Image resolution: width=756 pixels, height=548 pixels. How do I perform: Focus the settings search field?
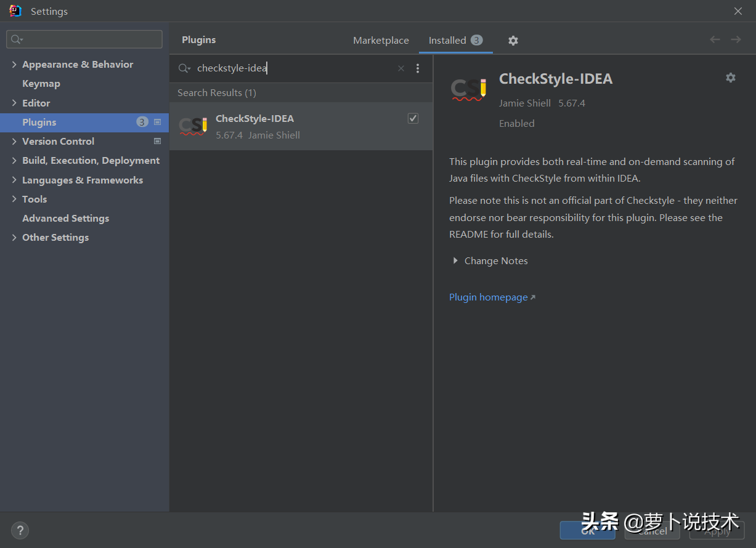tap(84, 39)
